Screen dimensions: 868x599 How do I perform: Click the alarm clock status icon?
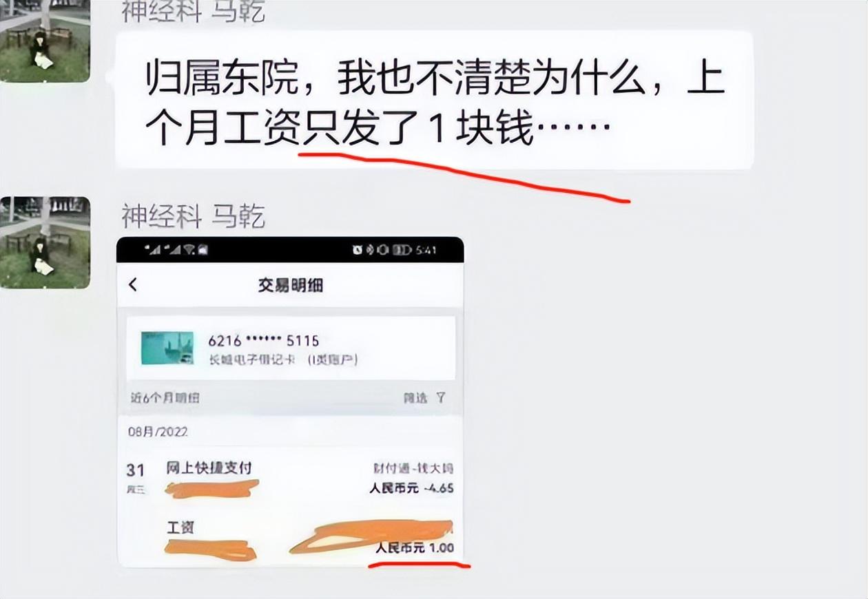pos(358,250)
